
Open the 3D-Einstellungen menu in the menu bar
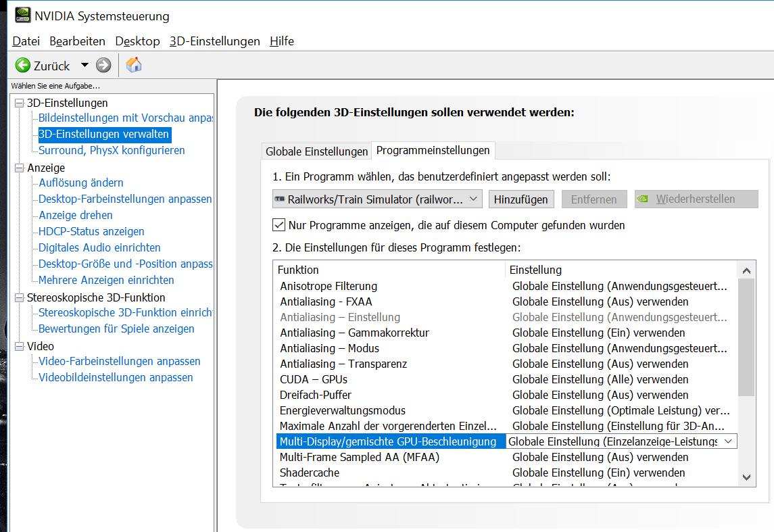tap(214, 41)
